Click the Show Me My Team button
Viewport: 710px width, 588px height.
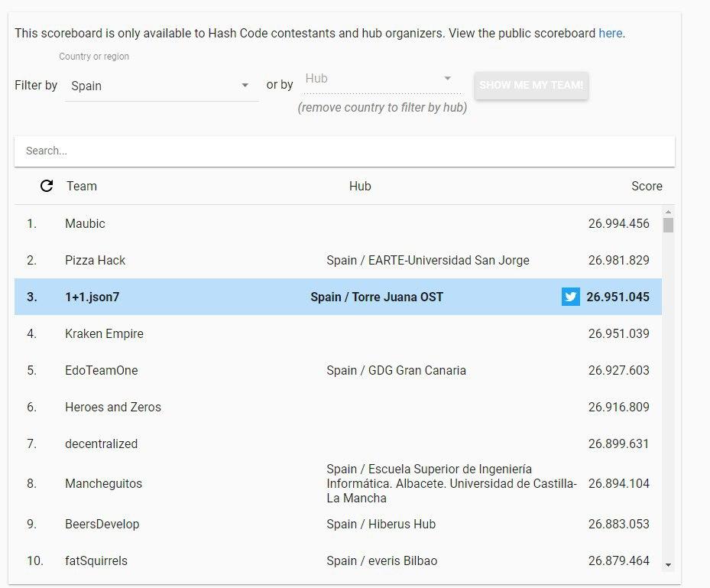coord(531,86)
